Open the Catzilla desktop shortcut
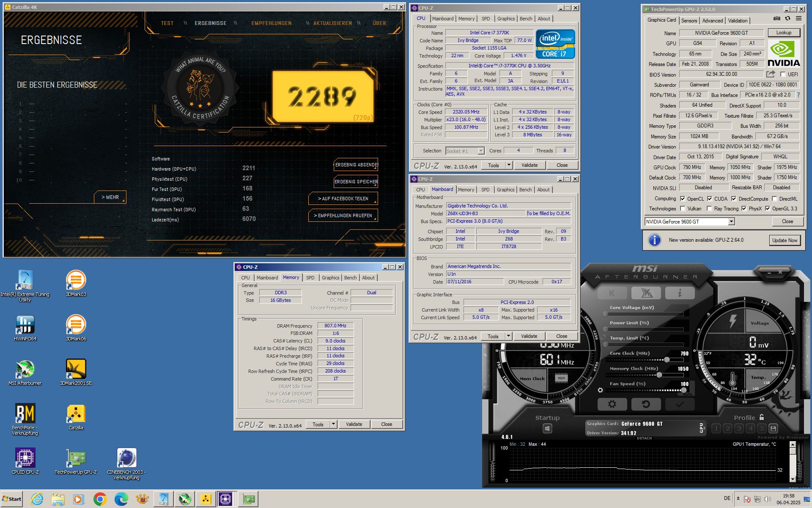The width and height of the screenshot is (812, 508). pyautogui.click(x=76, y=417)
